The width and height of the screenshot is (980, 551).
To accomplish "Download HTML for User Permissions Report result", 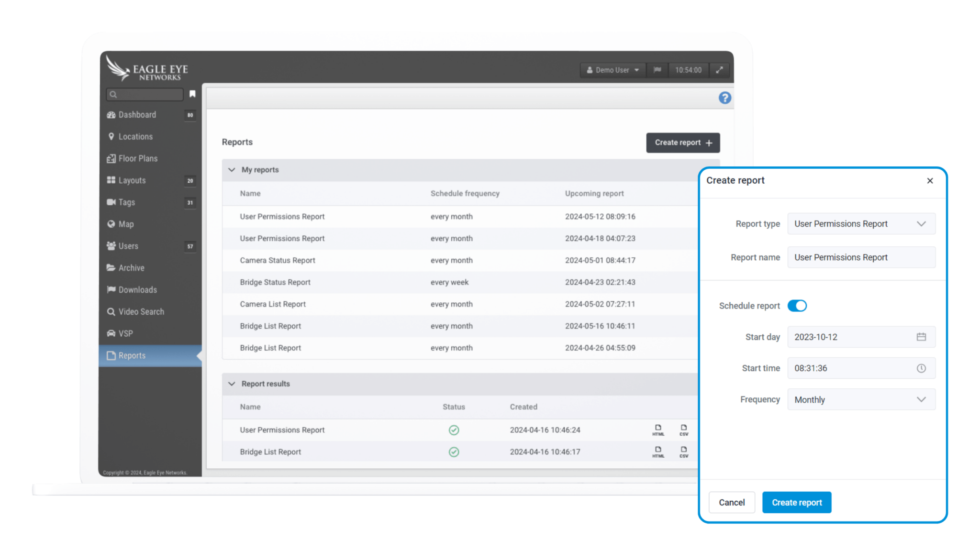I will [658, 430].
